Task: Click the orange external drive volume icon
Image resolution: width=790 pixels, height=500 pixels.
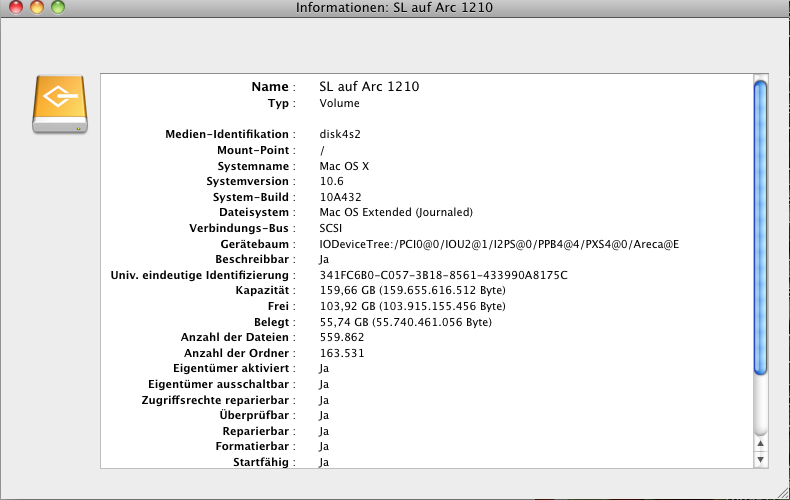Action: (60, 104)
